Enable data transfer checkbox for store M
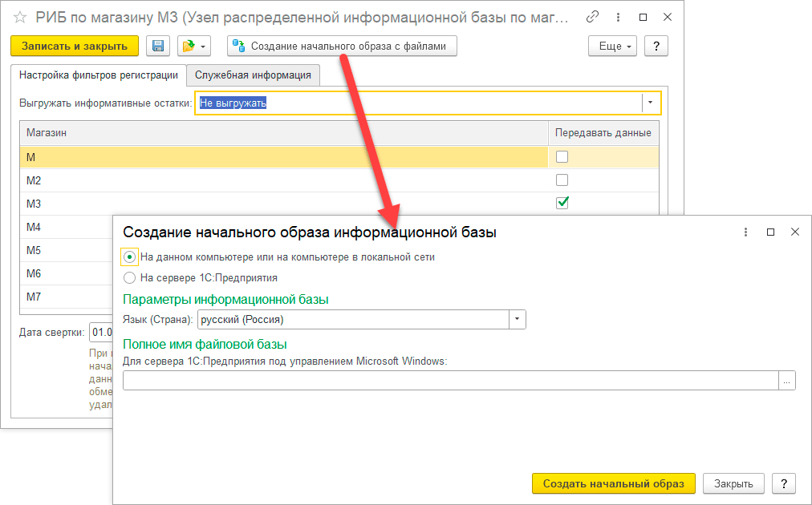812x505 pixels. click(x=562, y=157)
